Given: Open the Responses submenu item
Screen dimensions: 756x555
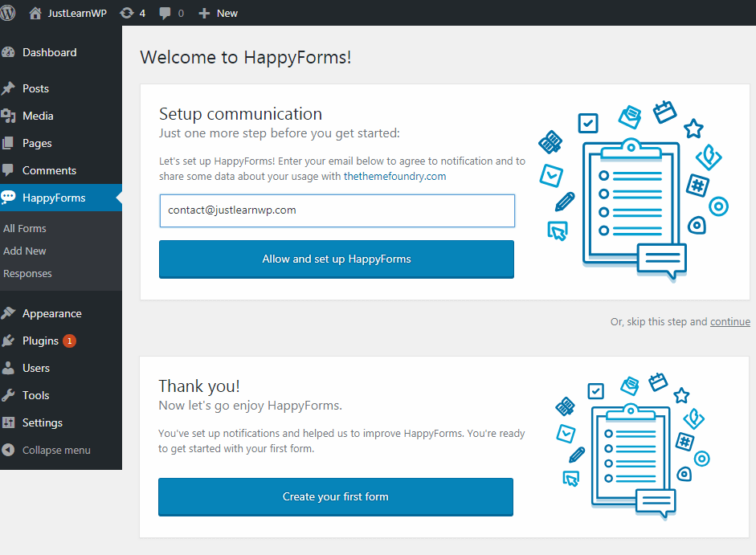Looking at the screenshot, I should click(x=27, y=273).
